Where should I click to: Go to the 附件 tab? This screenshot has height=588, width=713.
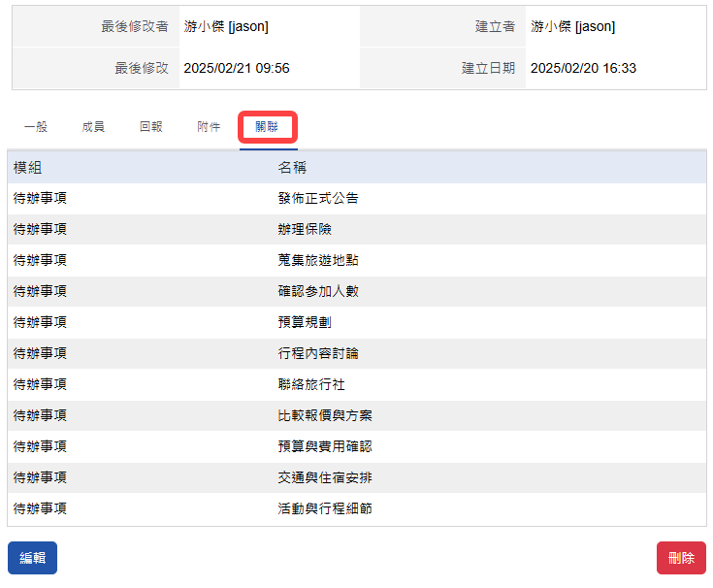(x=209, y=127)
